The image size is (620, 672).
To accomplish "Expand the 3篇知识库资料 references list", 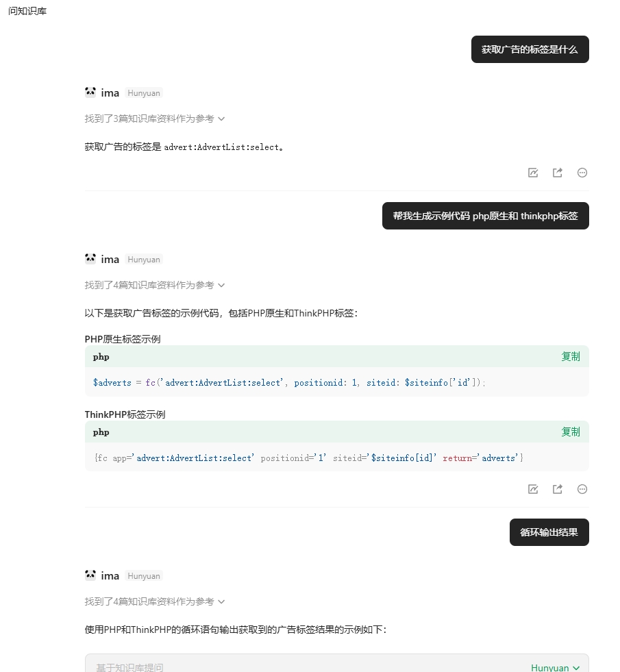I will click(x=155, y=119).
